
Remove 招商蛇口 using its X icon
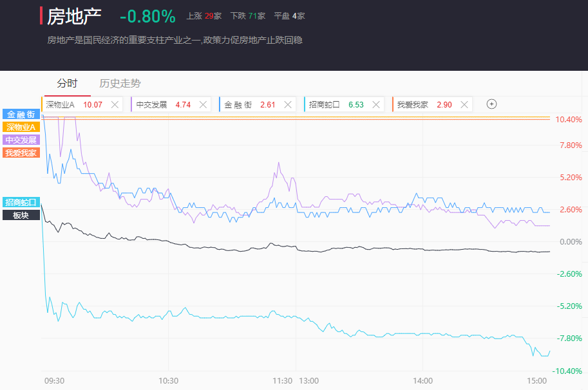tap(375, 105)
